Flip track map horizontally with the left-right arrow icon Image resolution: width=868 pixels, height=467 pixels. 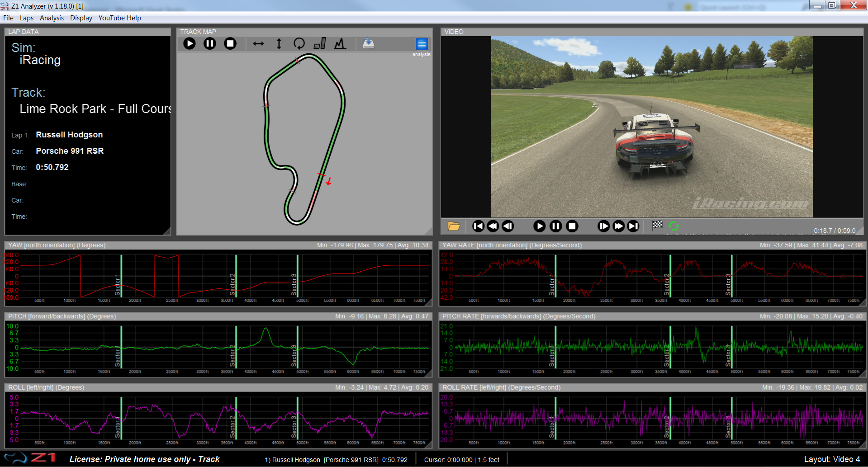click(x=258, y=43)
